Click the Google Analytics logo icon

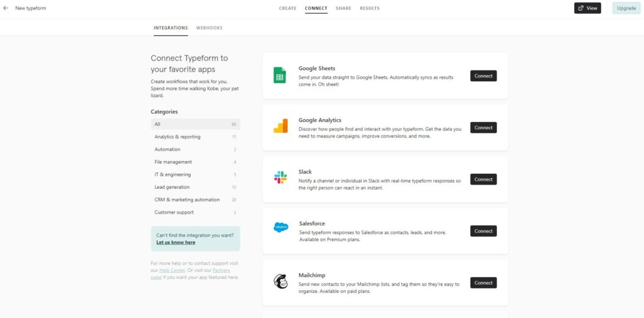click(280, 127)
